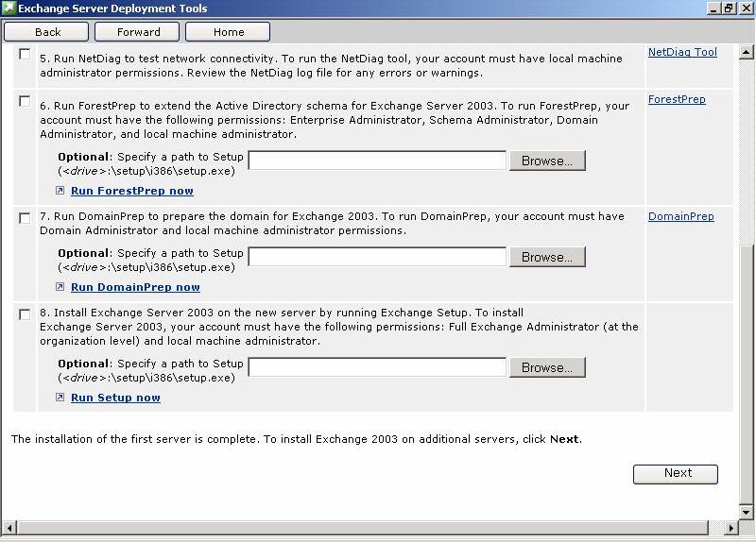Click vertical scrollbar down arrow
Image resolution: width=756 pixels, height=542 pixels.
tap(747, 512)
